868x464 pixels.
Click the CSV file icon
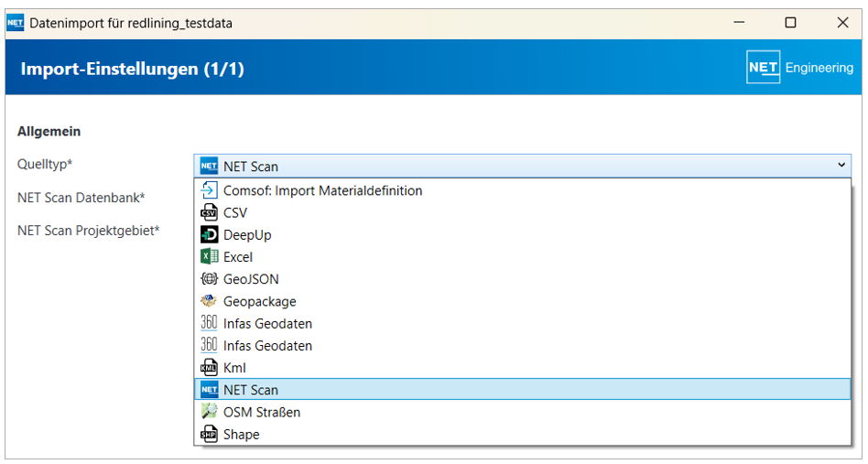pyautogui.click(x=209, y=212)
